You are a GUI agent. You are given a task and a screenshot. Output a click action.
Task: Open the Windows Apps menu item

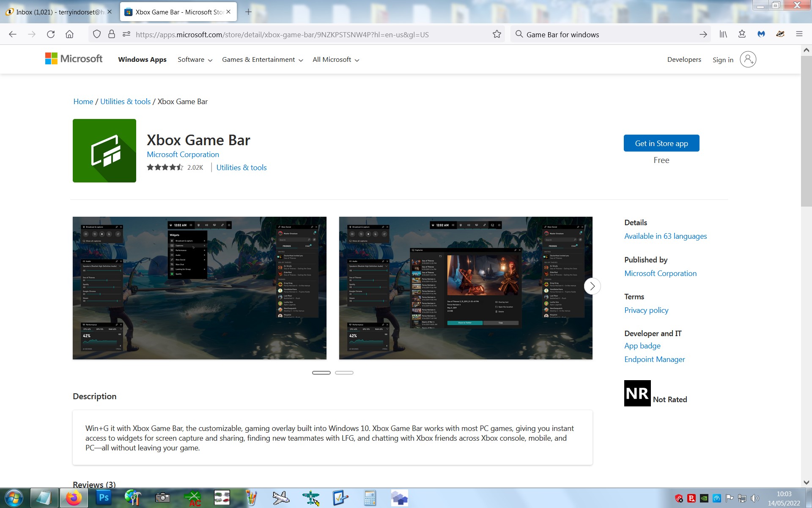pos(142,60)
